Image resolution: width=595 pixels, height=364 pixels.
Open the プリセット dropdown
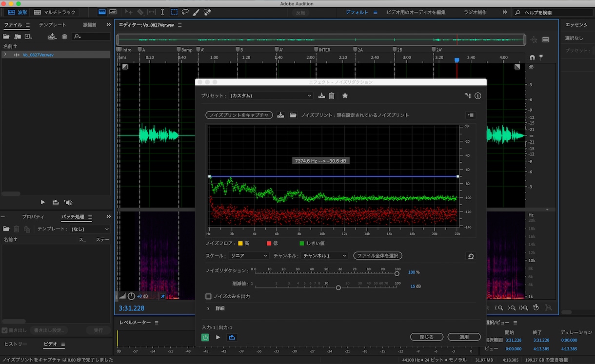point(271,96)
